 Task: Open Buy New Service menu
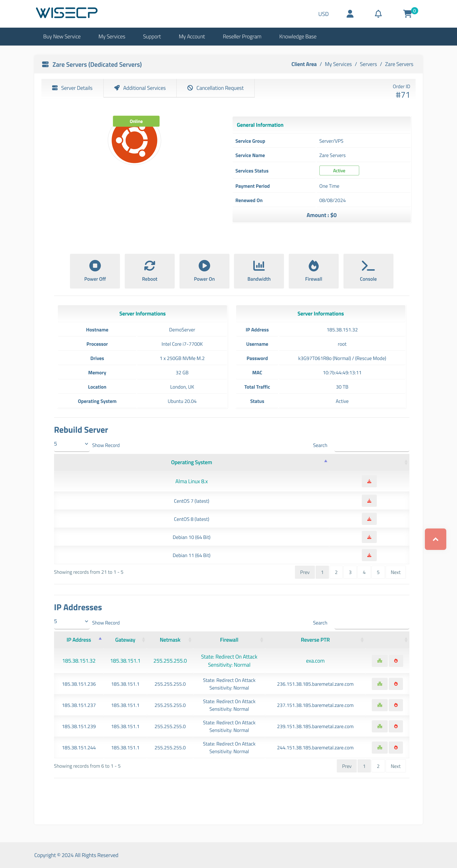click(x=62, y=36)
